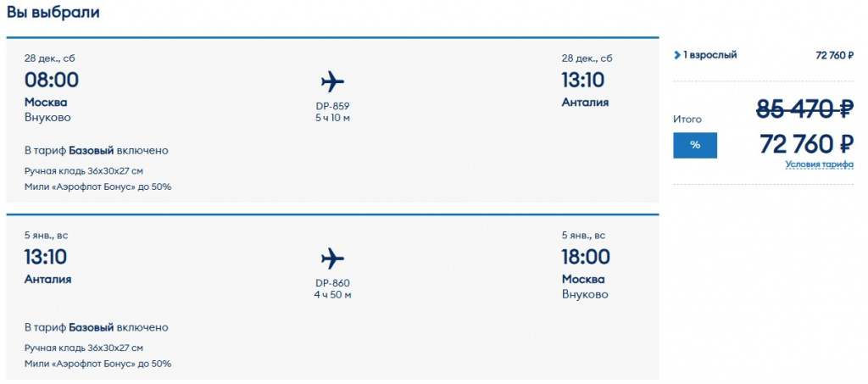Click flight number DP-860
The image size is (868, 384).
click(x=332, y=283)
